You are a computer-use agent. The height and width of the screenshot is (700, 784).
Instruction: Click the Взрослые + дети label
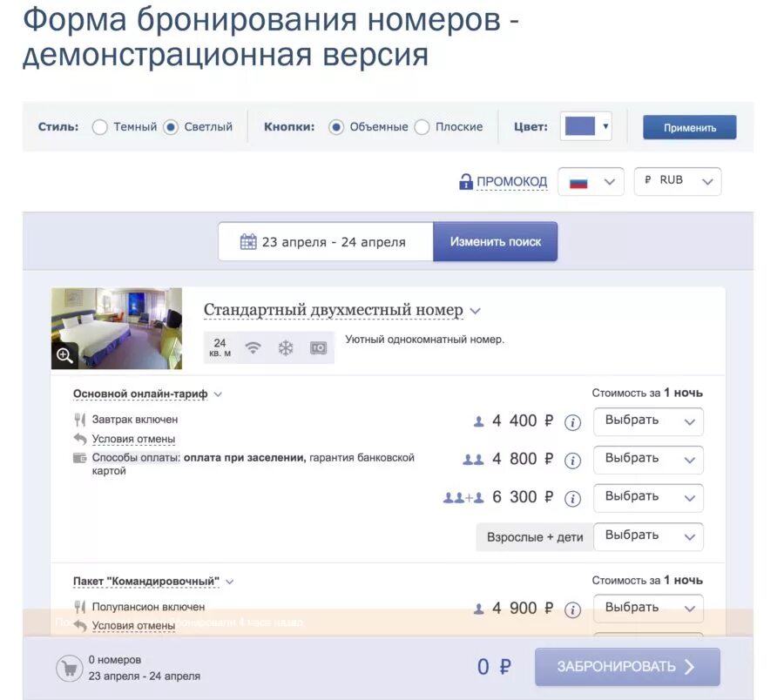(x=535, y=537)
